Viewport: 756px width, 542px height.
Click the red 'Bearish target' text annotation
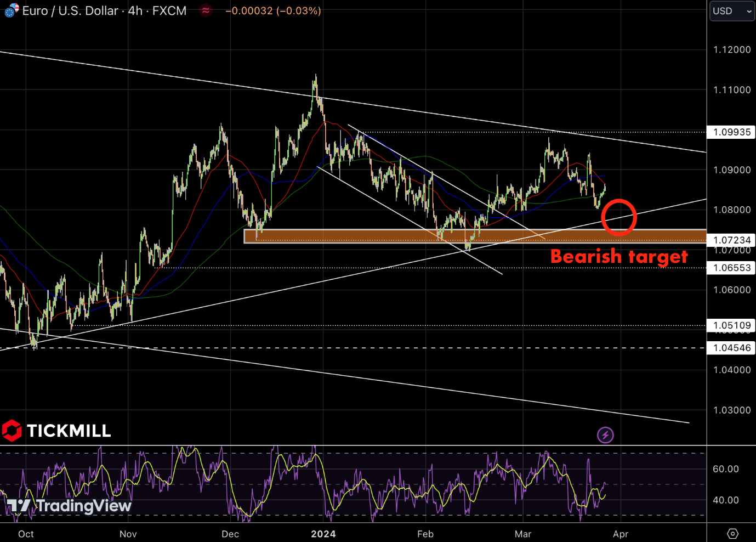tap(619, 256)
